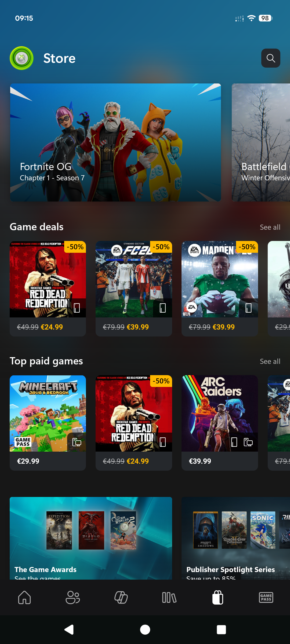Open Madden NFL deal tile
The width and height of the screenshot is (290, 644).
point(220,289)
